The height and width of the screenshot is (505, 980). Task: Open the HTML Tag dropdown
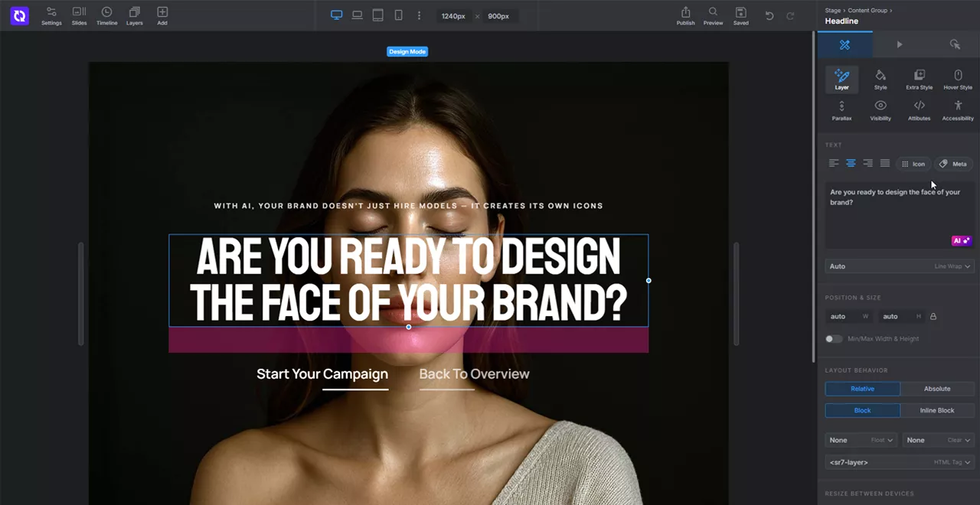[899, 462]
